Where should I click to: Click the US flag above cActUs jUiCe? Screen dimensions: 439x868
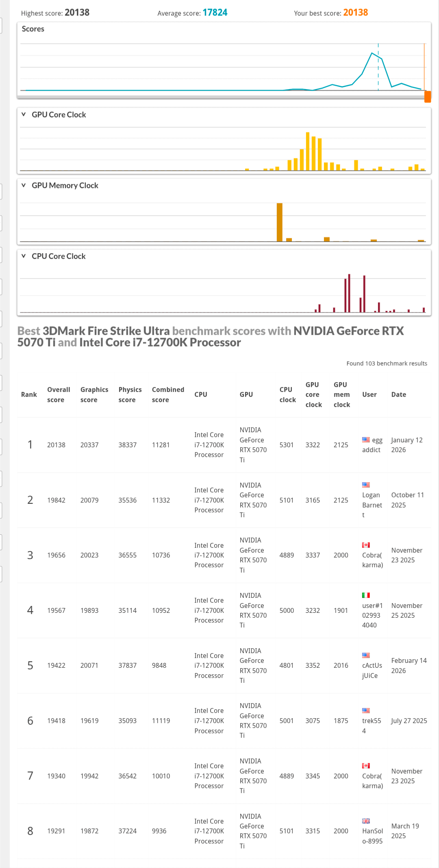click(x=366, y=655)
